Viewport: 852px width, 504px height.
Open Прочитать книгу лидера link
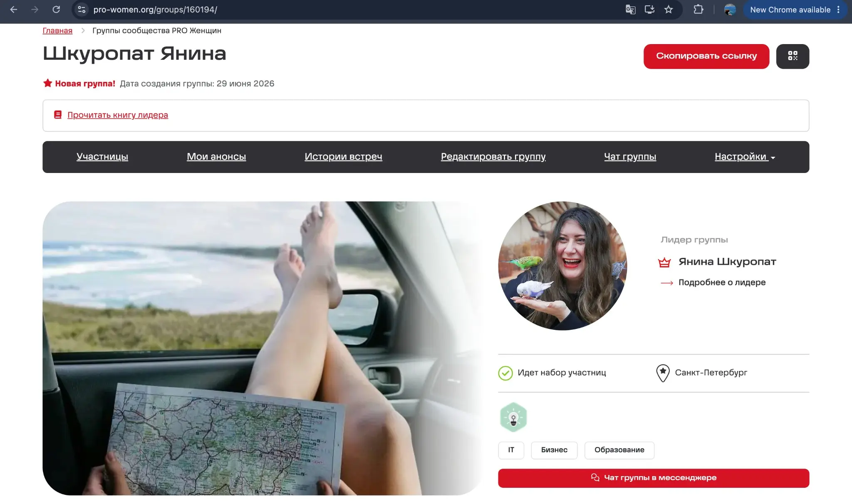tap(118, 115)
